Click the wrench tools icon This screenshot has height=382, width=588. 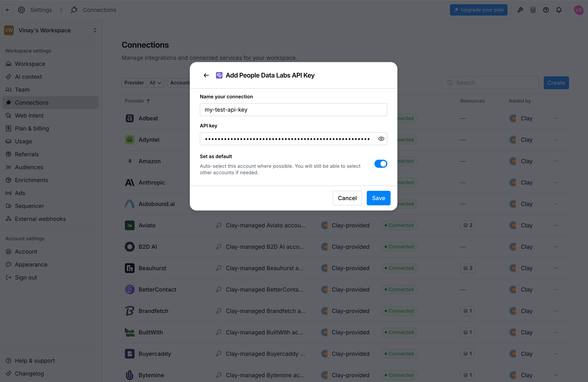coord(520,10)
